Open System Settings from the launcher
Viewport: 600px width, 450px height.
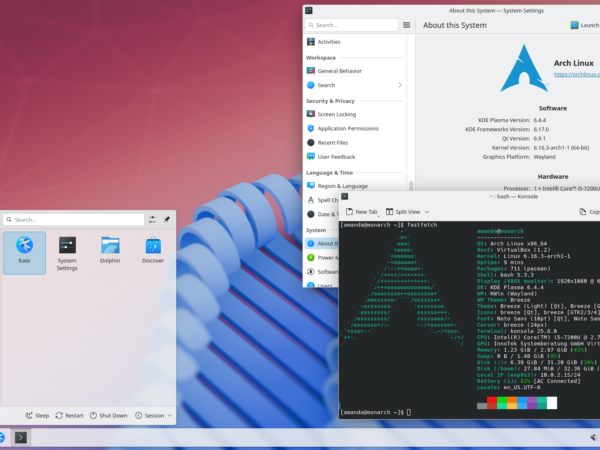(x=67, y=253)
